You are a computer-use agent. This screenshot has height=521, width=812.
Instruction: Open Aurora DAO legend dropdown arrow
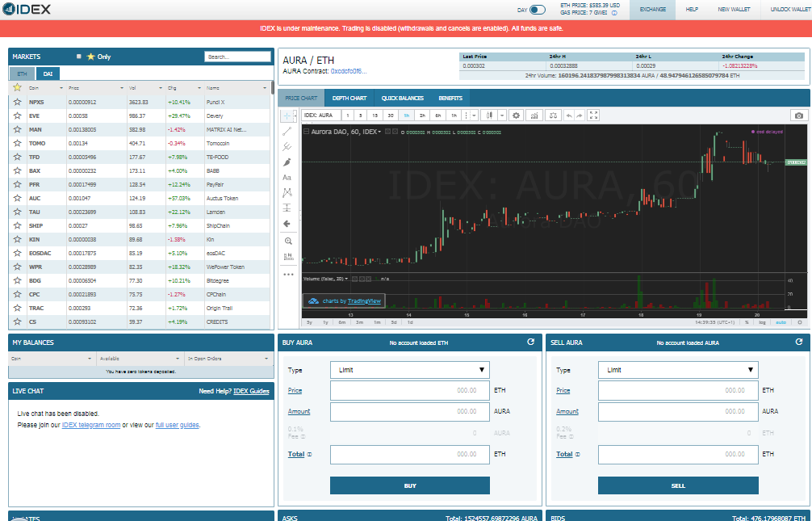[379, 132]
